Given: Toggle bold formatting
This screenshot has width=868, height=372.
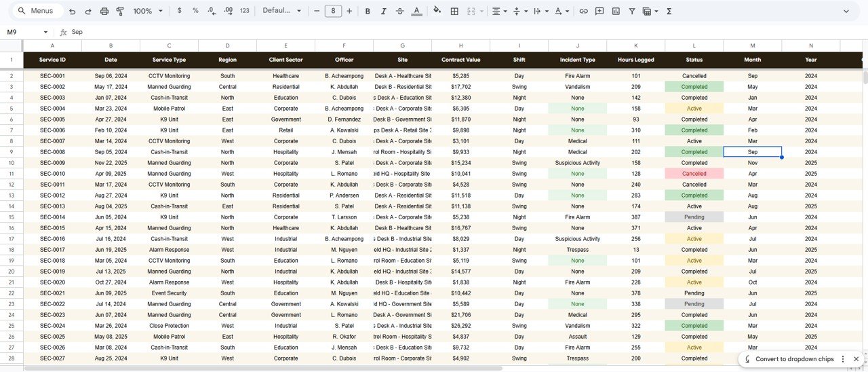Looking at the screenshot, I should 368,11.
